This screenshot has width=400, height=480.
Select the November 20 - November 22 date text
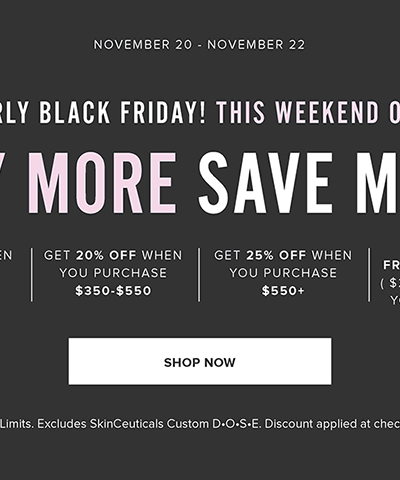(x=199, y=45)
